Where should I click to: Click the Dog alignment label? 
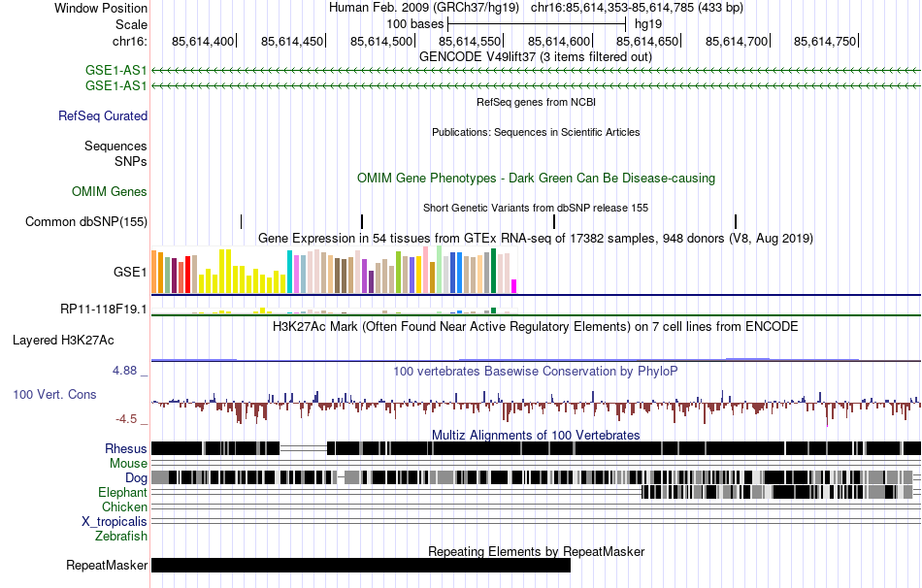[136, 478]
